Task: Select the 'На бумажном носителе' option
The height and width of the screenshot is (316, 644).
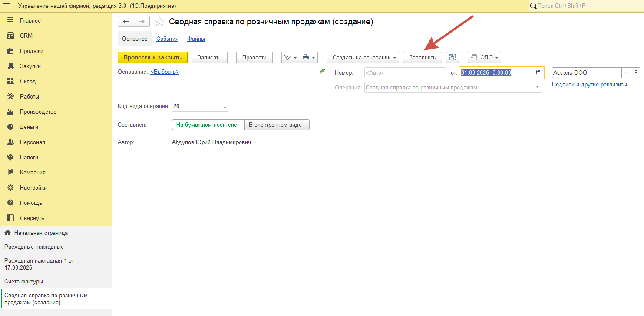Action: (208, 125)
